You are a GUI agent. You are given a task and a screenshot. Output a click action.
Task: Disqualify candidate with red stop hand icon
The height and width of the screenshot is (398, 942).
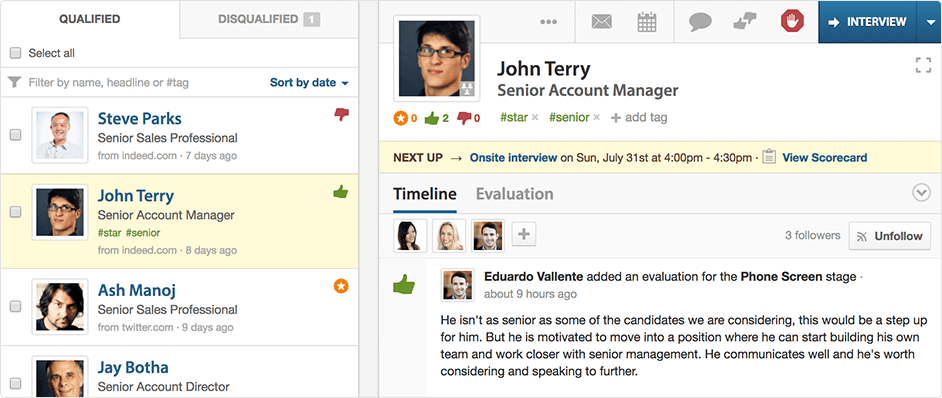(x=792, y=22)
